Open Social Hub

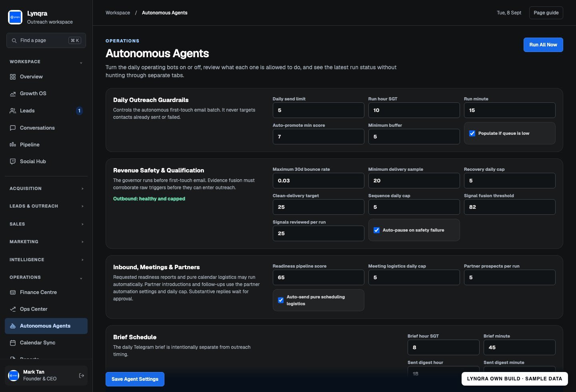coord(46,162)
